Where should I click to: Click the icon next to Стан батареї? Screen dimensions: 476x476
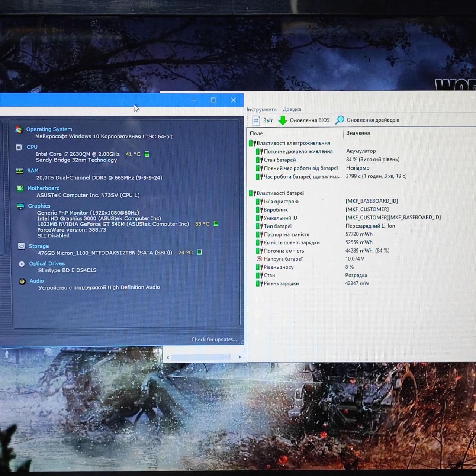coord(260,160)
